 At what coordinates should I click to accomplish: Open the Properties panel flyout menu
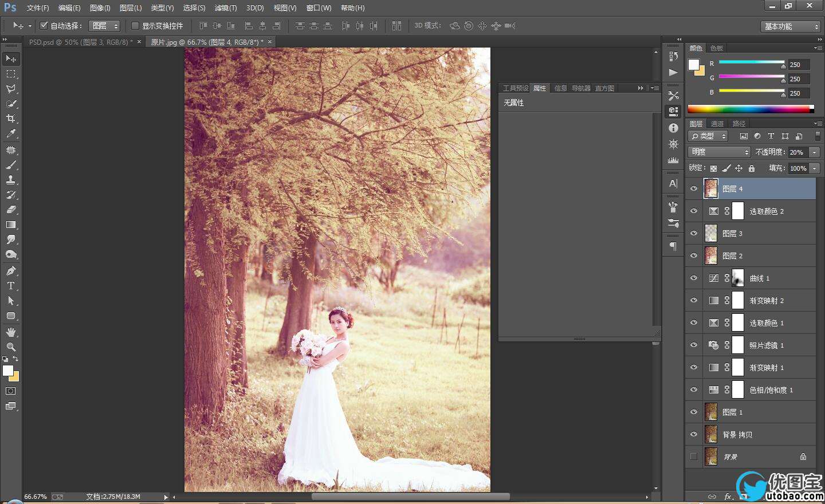pos(655,88)
